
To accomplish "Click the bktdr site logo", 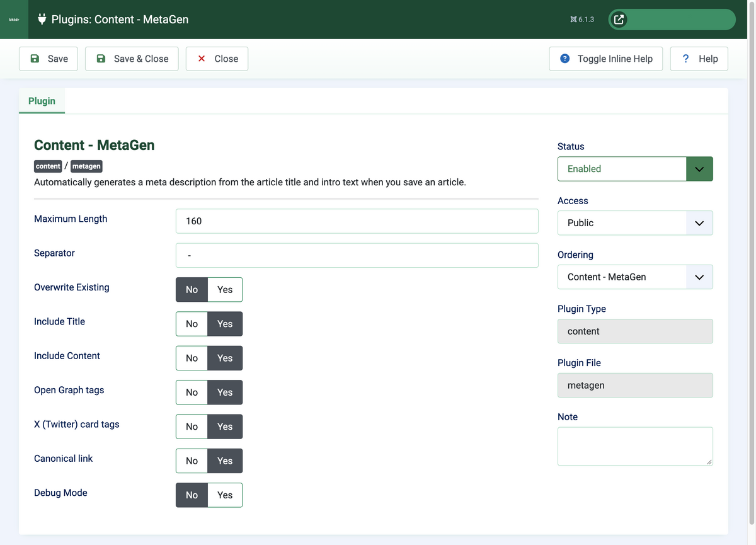I will 14,20.
